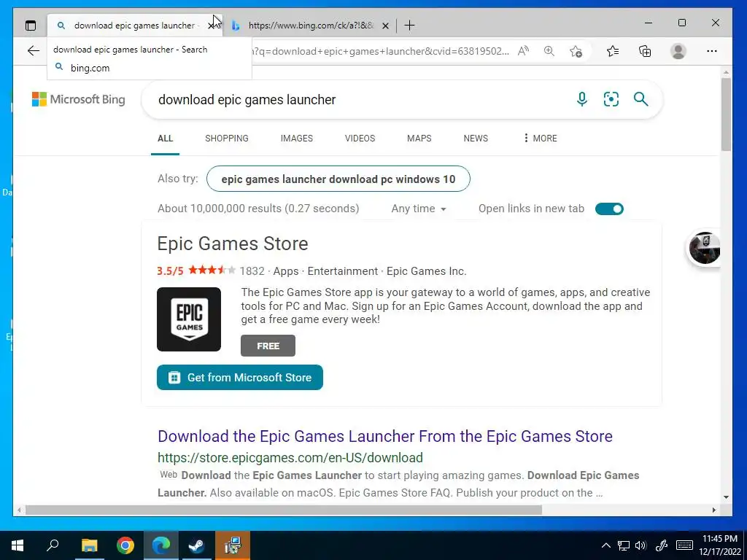Open the Collections icon
The height and width of the screenshot is (560, 747).
[645, 51]
